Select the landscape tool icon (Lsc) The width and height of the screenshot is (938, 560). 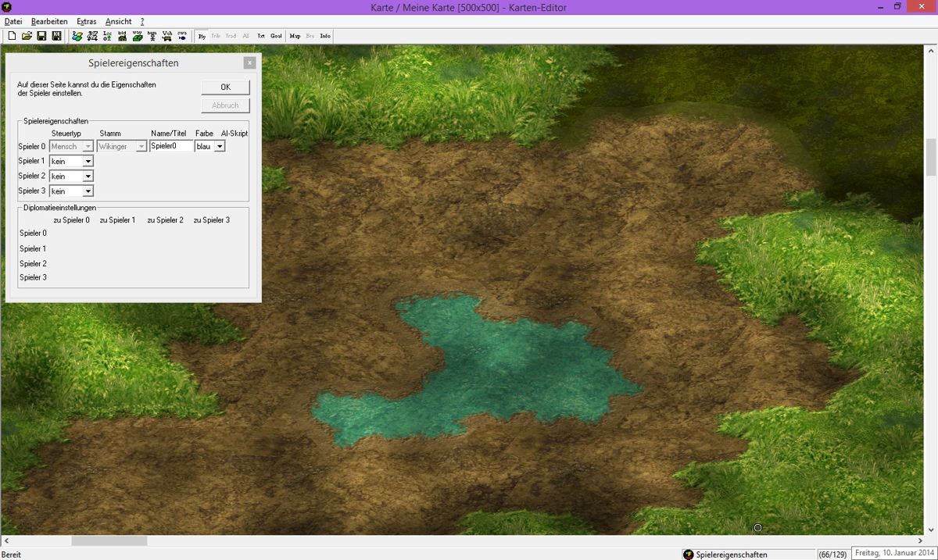(x=107, y=36)
